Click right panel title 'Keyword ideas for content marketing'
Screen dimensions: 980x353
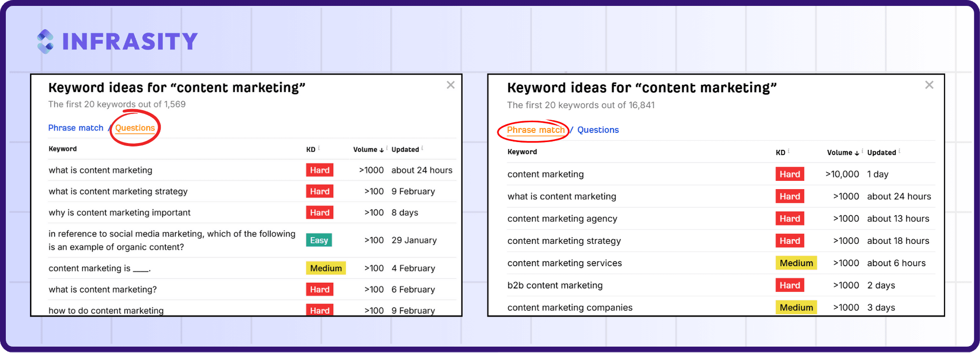(642, 88)
